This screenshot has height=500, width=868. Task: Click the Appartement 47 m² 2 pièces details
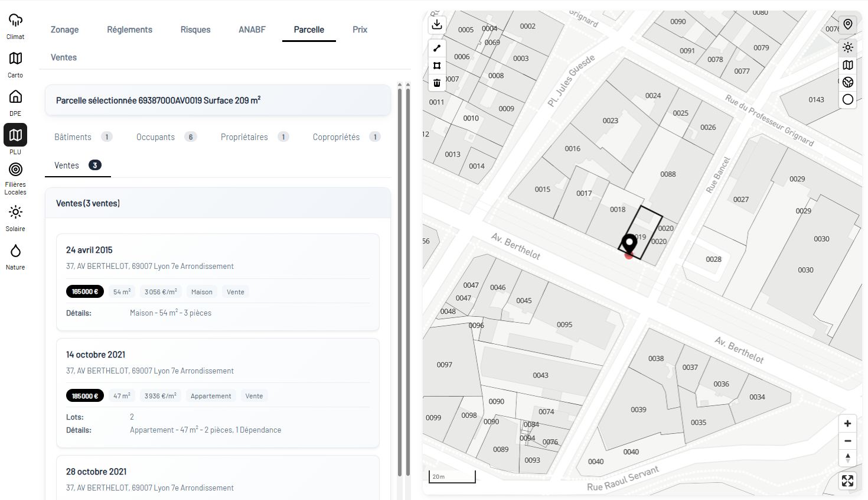point(205,430)
